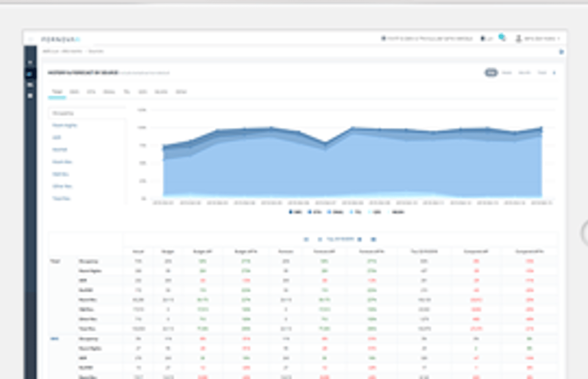Image resolution: width=588 pixels, height=379 pixels.
Task: Select Room Rev in the metric list
Action: click(x=62, y=162)
